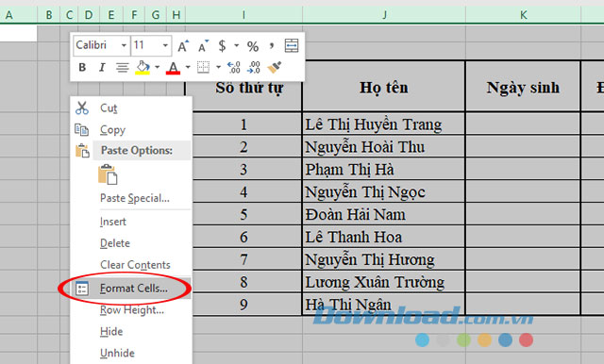Click Increase Font Size icon
The height and width of the screenshot is (364, 604).
(x=183, y=46)
